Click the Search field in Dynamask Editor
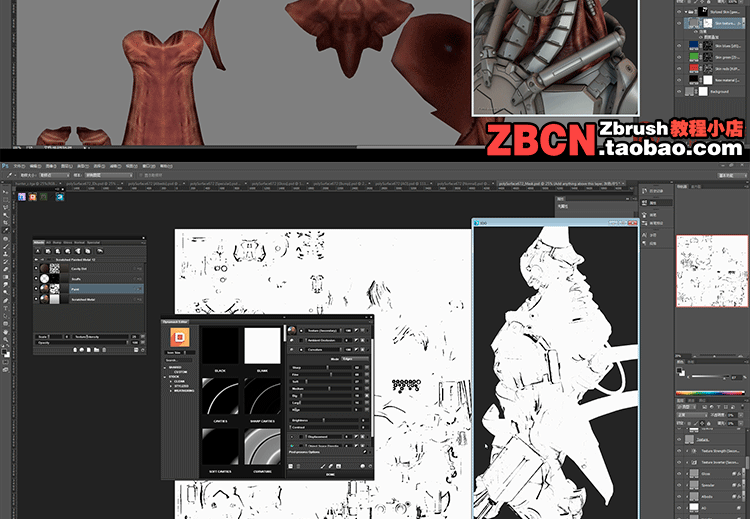The image size is (750, 519). click(178, 360)
